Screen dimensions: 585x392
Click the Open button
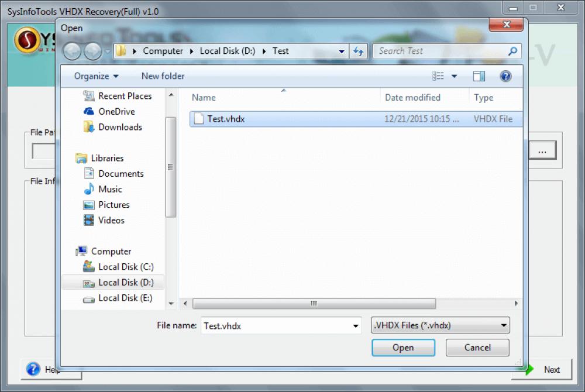tap(403, 348)
